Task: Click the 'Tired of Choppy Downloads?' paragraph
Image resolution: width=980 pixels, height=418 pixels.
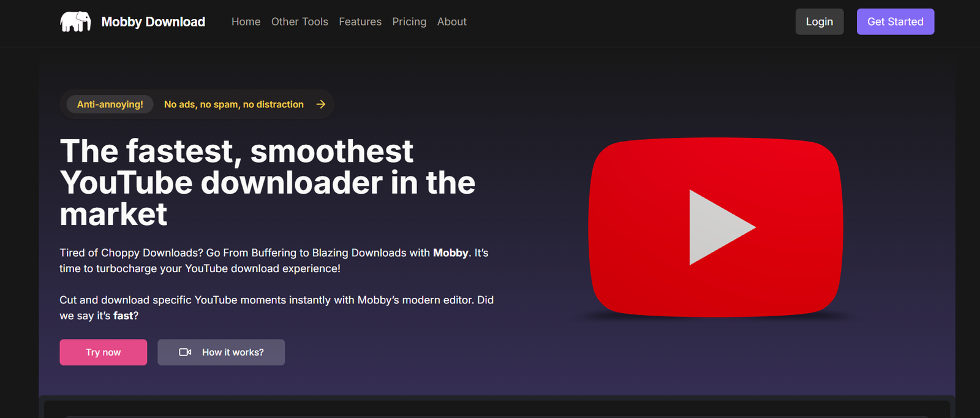Action: click(x=274, y=260)
